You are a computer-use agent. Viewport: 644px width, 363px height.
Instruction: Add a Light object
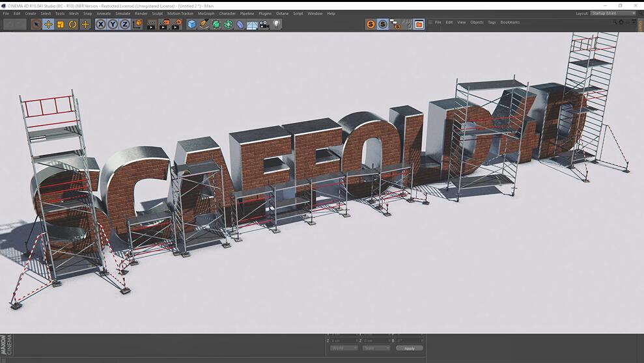[x=276, y=25]
